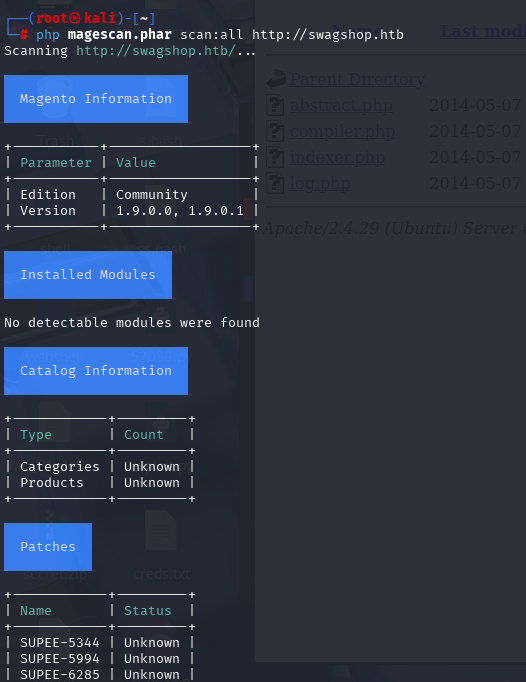The image size is (526, 682).
Task: Click the green http://swagshop.htb/ scanning URL
Action: 156,51
